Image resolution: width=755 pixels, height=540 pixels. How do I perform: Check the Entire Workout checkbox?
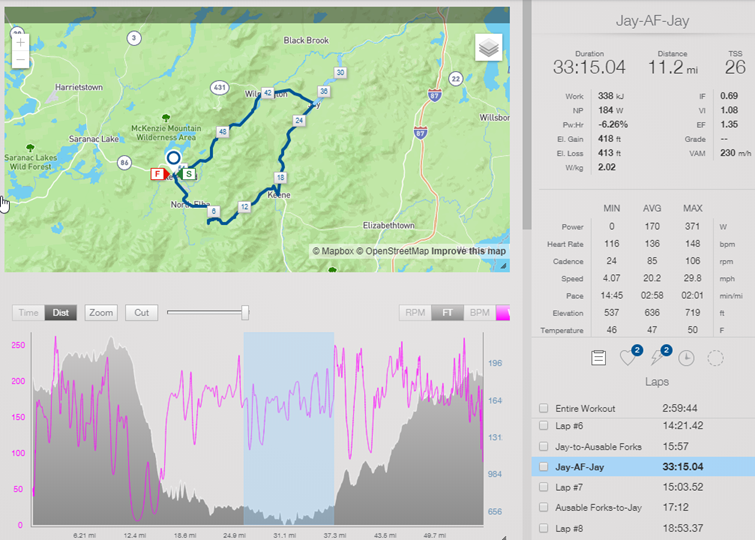544,408
